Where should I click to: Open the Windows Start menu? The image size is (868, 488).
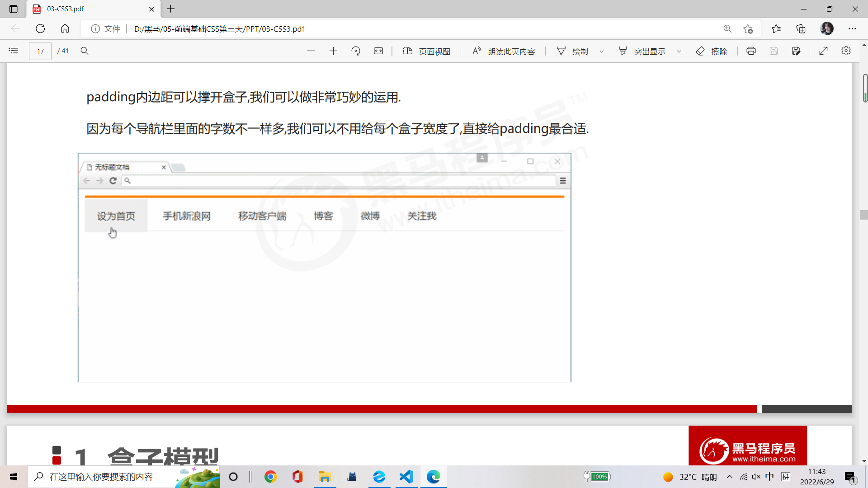point(14,477)
